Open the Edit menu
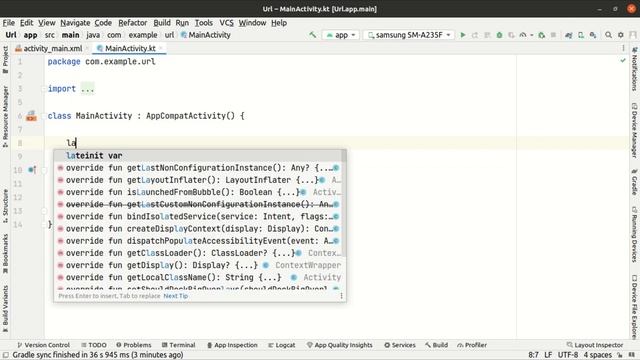Viewport: 640px width, 360px height. tap(26, 23)
